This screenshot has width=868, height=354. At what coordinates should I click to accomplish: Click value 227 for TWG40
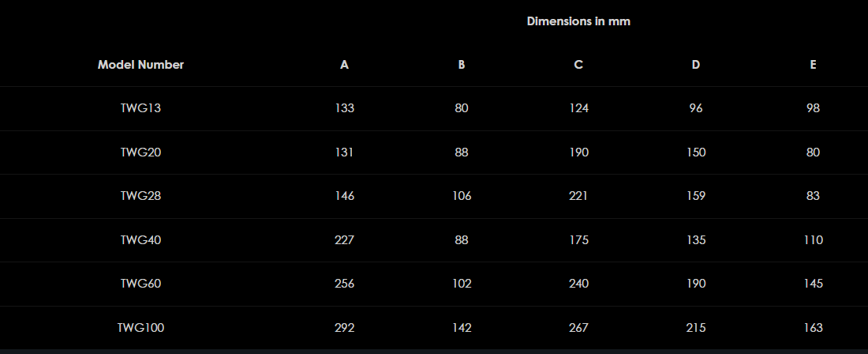(344, 240)
